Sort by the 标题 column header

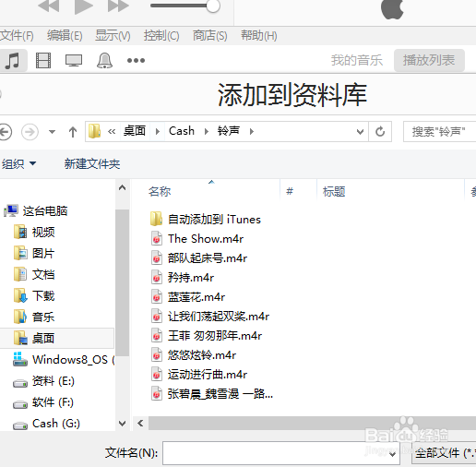tap(334, 192)
